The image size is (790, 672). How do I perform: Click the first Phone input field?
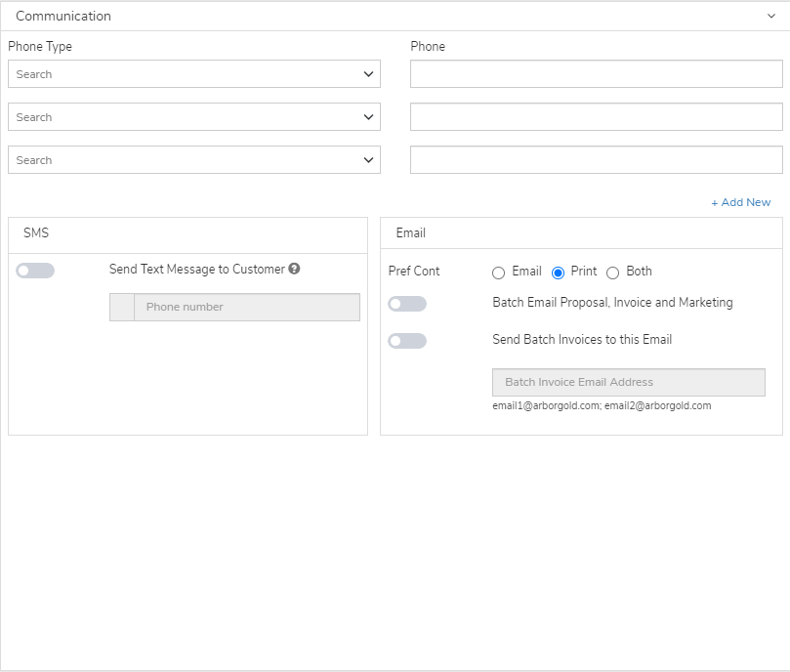[x=597, y=74]
